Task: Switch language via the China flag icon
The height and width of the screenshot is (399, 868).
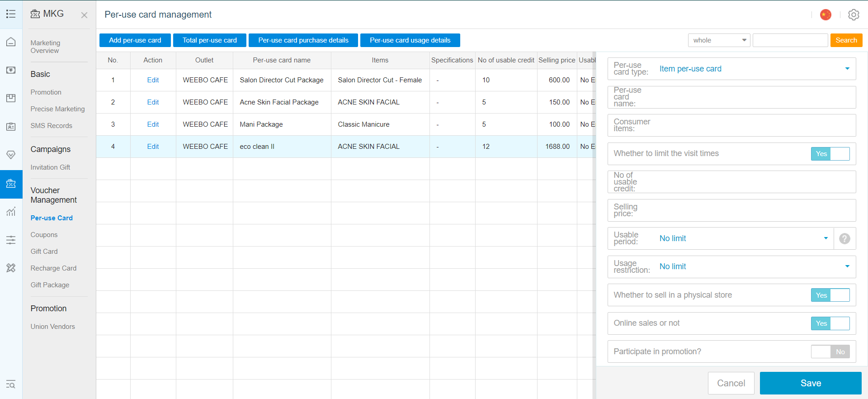Action: pos(826,15)
